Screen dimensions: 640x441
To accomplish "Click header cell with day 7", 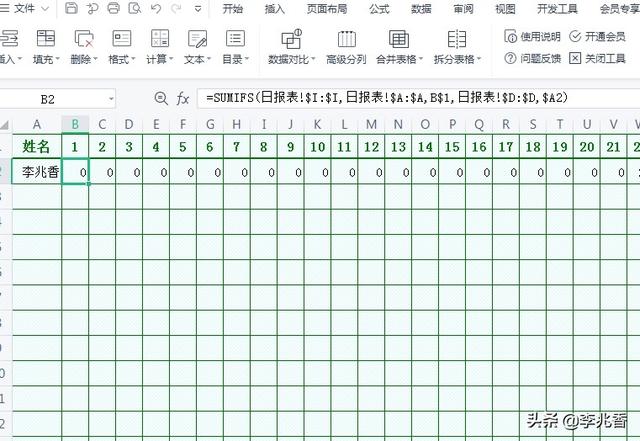I will coord(237,146).
